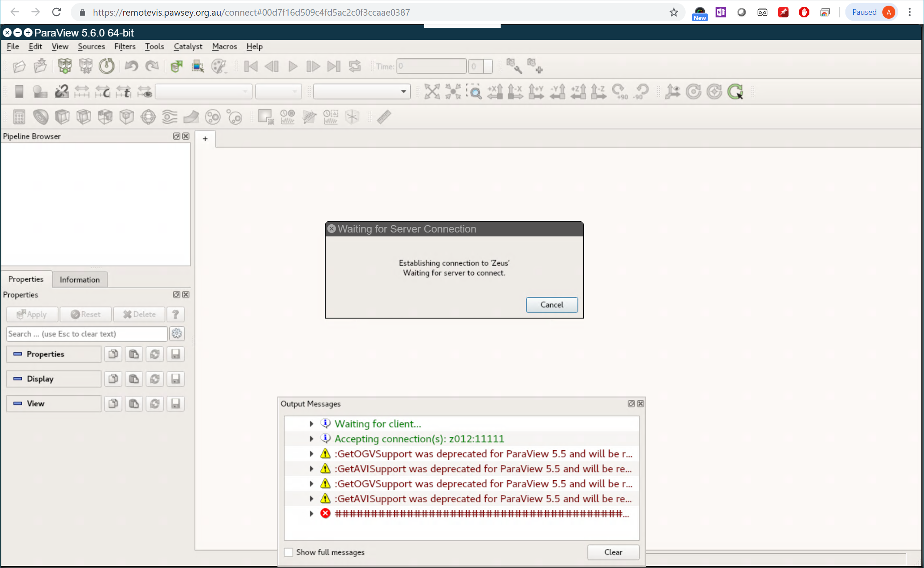Open the File menu
The width and height of the screenshot is (924, 568).
coord(13,46)
